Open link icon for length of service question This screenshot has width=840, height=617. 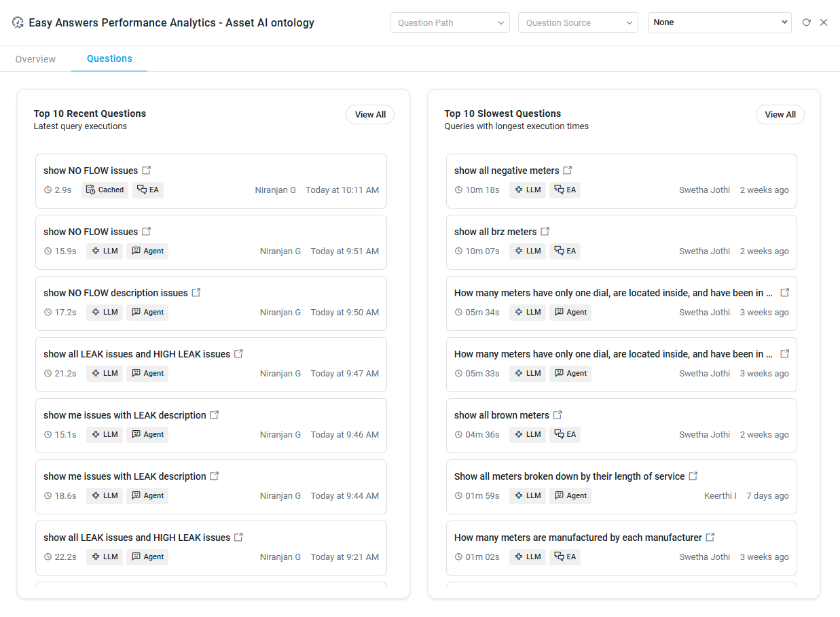point(693,476)
